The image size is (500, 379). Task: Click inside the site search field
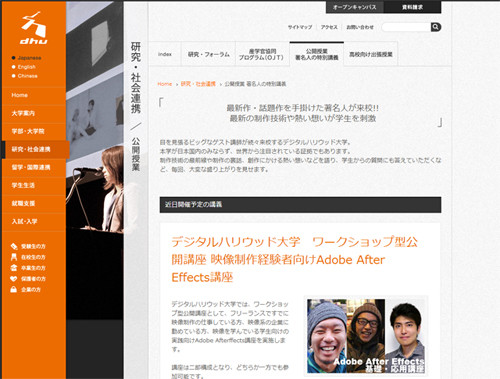406,27
